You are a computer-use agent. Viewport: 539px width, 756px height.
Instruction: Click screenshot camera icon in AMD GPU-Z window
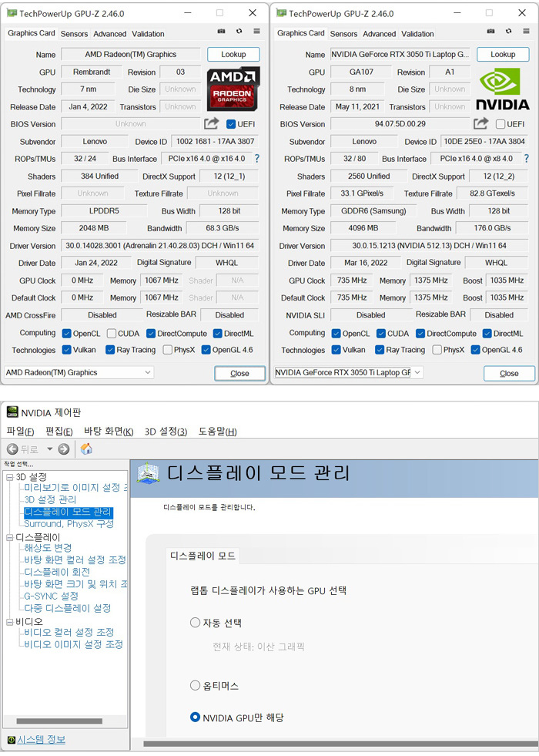pos(221,32)
